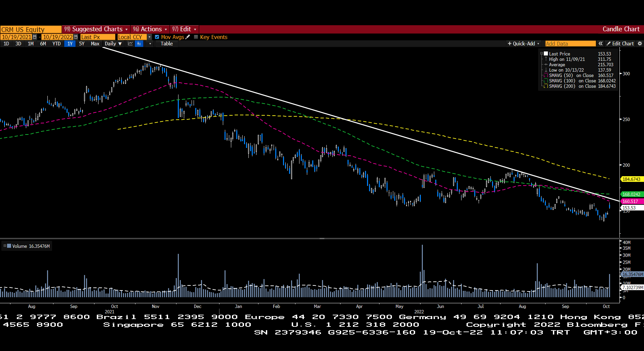Open the Suggested Charts dropdown
The image size is (644, 351).
(96, 29)
